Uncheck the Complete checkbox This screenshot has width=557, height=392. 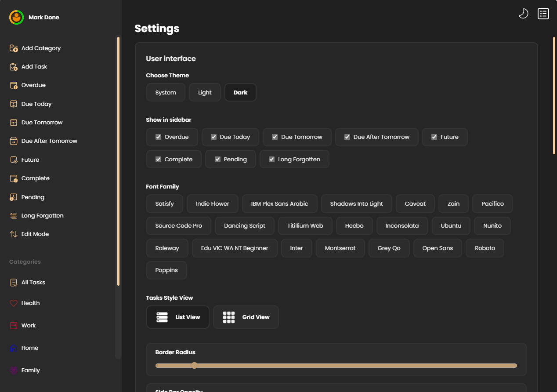click(x=159, y=160)
